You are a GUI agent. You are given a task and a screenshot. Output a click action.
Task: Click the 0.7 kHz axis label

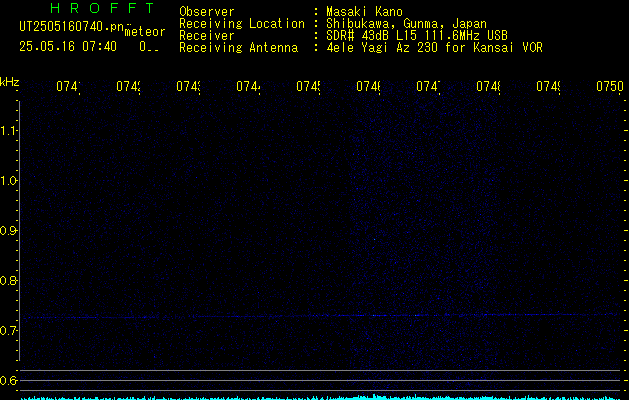click(8, 331)
